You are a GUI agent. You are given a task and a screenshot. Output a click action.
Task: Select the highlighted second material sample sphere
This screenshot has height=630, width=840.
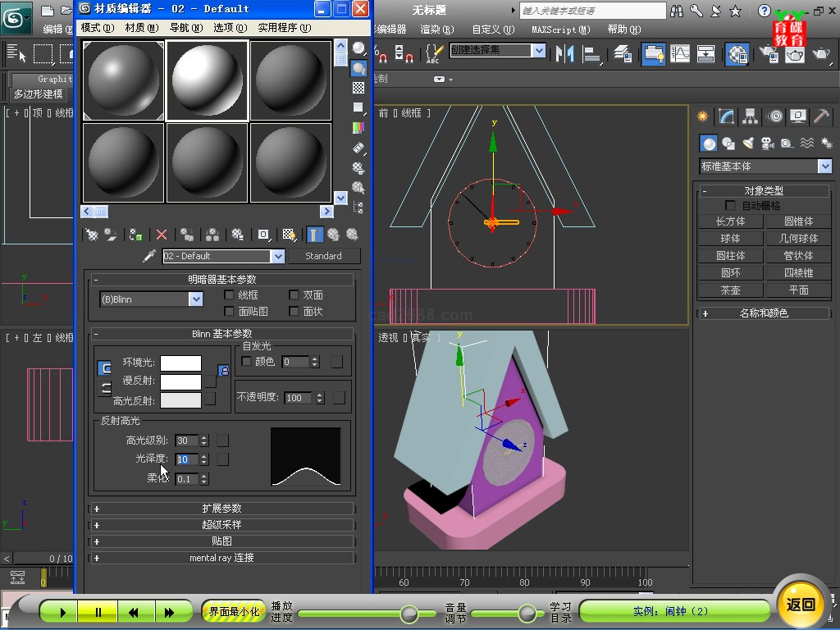click(208, 80)
